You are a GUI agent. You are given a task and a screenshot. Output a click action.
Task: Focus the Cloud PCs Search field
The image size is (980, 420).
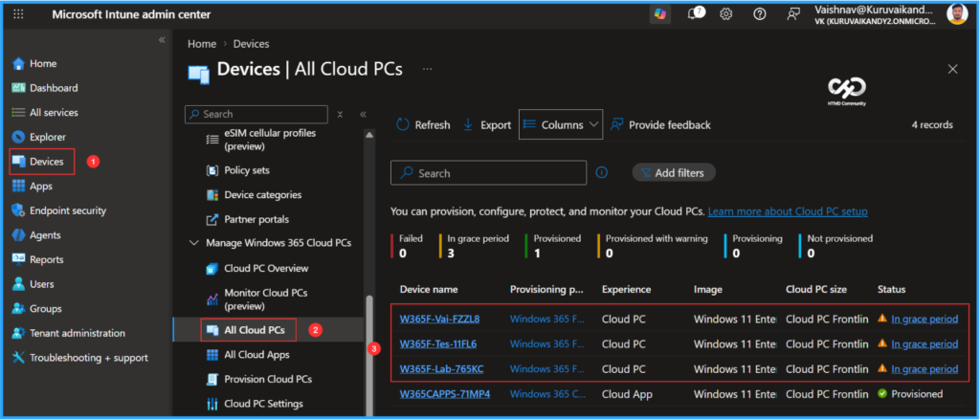click(x=489, y=172)
